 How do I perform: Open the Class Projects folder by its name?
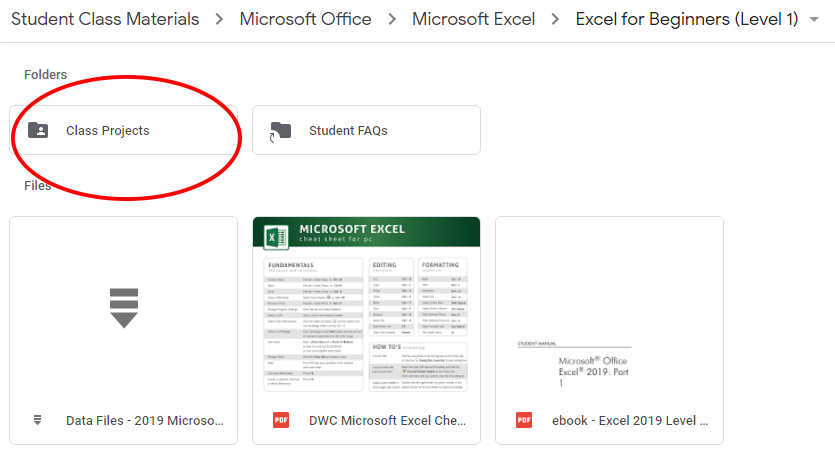(108, 130)
